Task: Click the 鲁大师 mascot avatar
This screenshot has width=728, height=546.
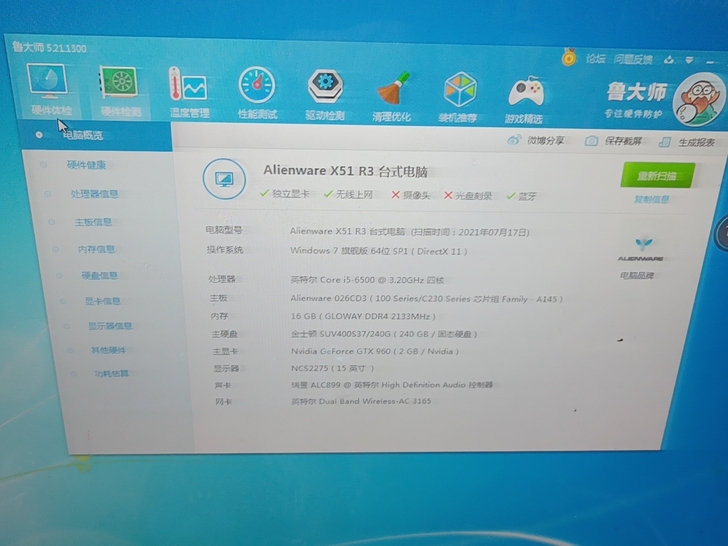Action: (x=699, y=99)
